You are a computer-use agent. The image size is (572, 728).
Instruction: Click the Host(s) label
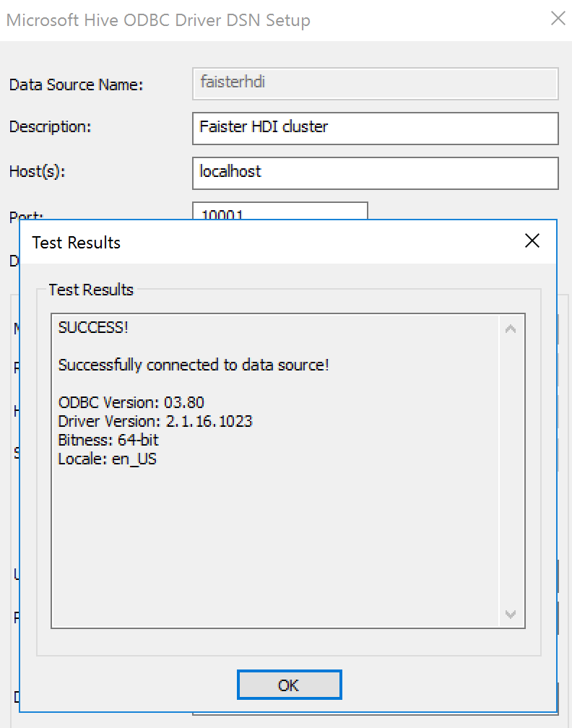click(x=37, y=172)
